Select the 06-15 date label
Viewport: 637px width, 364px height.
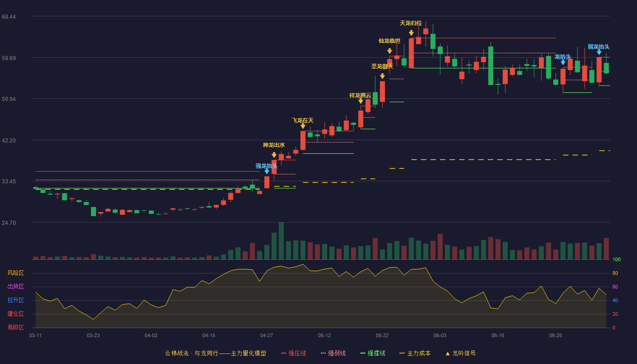coord(498,335)
